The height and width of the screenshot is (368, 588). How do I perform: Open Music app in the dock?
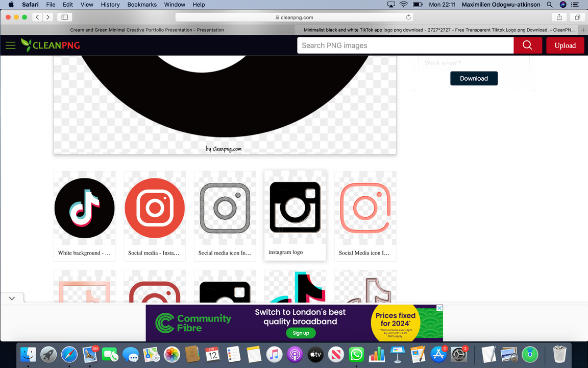274,354
